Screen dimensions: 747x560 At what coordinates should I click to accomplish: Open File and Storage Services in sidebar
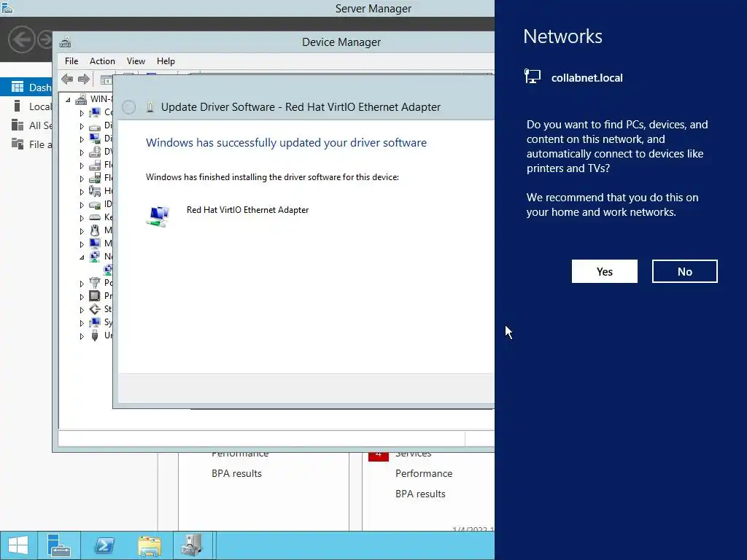[x=26, y=144]
